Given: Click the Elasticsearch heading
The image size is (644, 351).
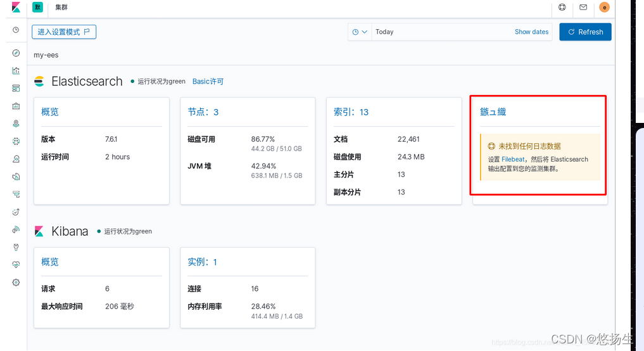Looking at the screenshot, I should pyautogui.click(x=87, y=81).
